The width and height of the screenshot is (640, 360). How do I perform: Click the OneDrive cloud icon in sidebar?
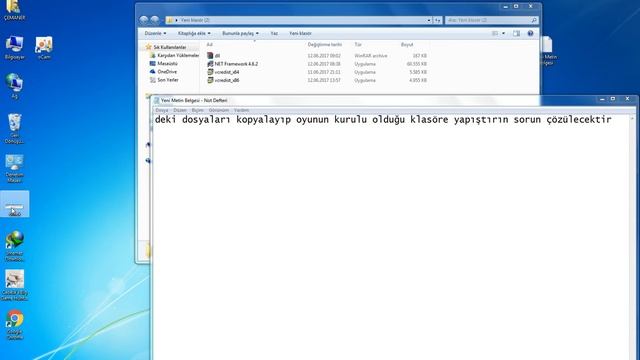(153, 71)
